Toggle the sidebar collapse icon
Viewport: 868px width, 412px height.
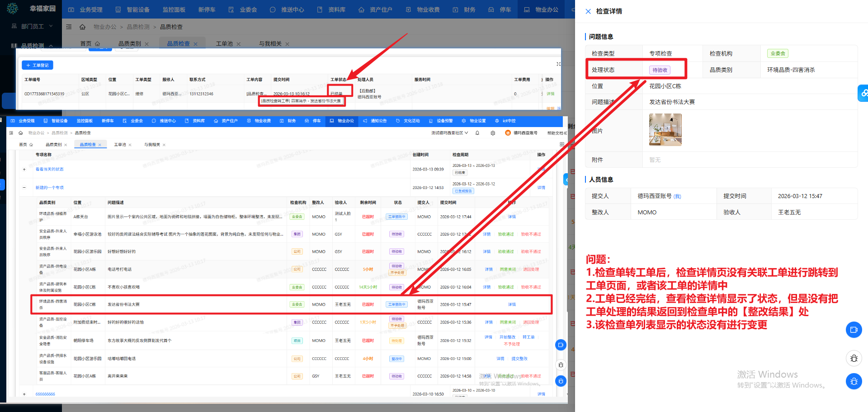[x=69, y=27]
